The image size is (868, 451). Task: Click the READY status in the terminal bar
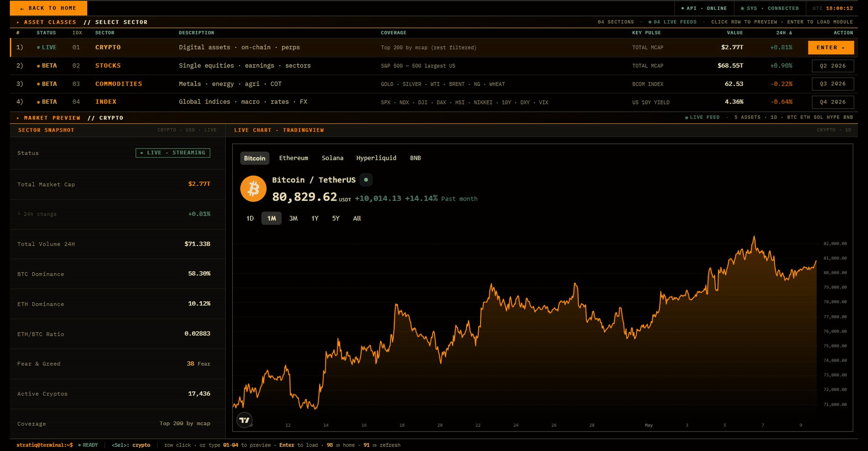pyautogui.click(x=88, y=445)
